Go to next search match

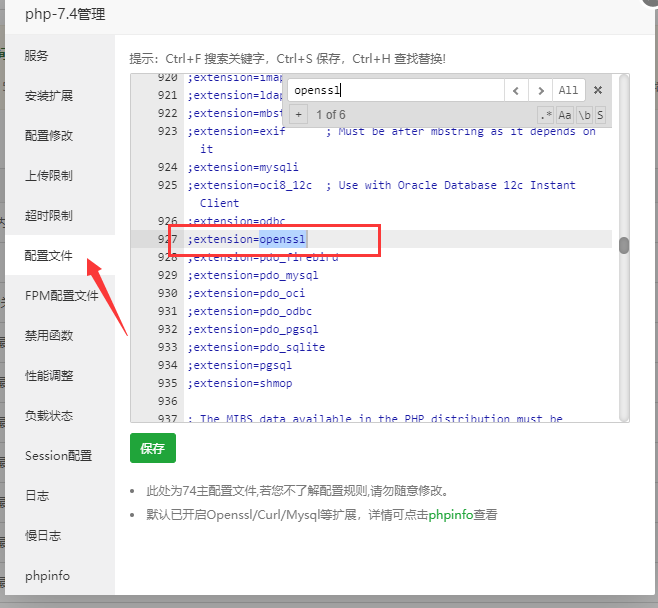[541, 90]
